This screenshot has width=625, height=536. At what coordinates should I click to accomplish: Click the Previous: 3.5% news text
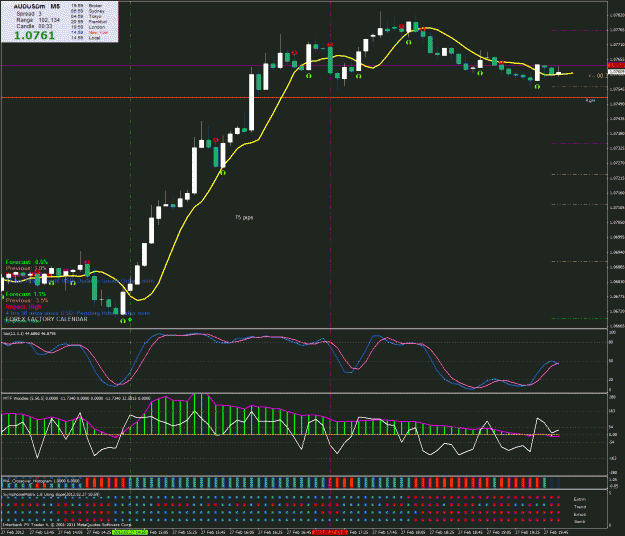point(27,300)
